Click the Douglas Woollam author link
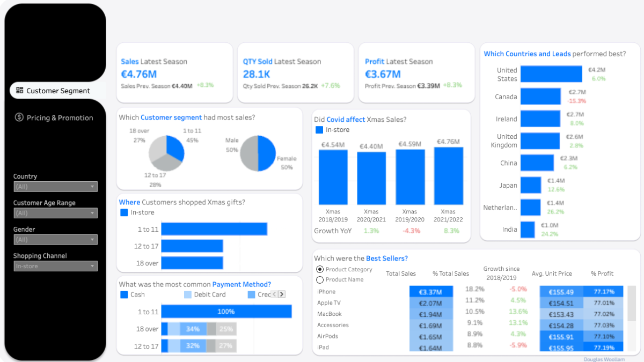This screenshot has height=362, width=644. [x=604, y=359]
